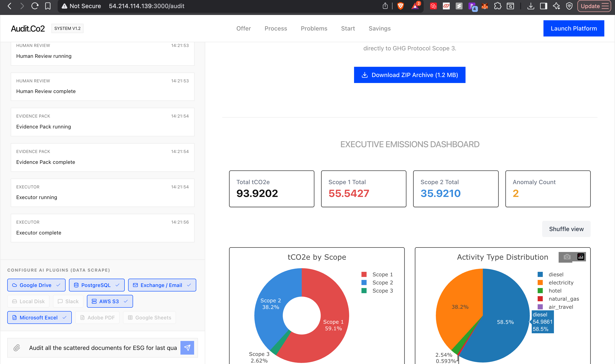
Task: Open the Brave shields lion icon
Action: click(400, 6)
